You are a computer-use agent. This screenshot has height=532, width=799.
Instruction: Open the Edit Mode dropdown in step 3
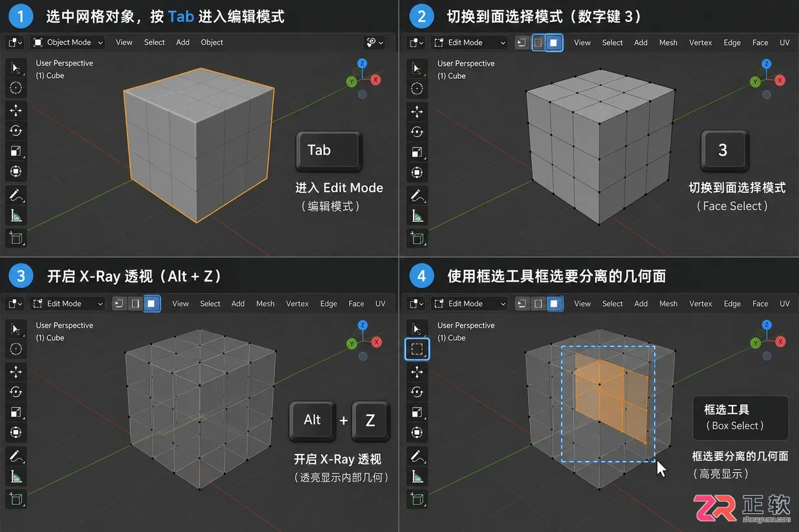click(x=67, y=303)
